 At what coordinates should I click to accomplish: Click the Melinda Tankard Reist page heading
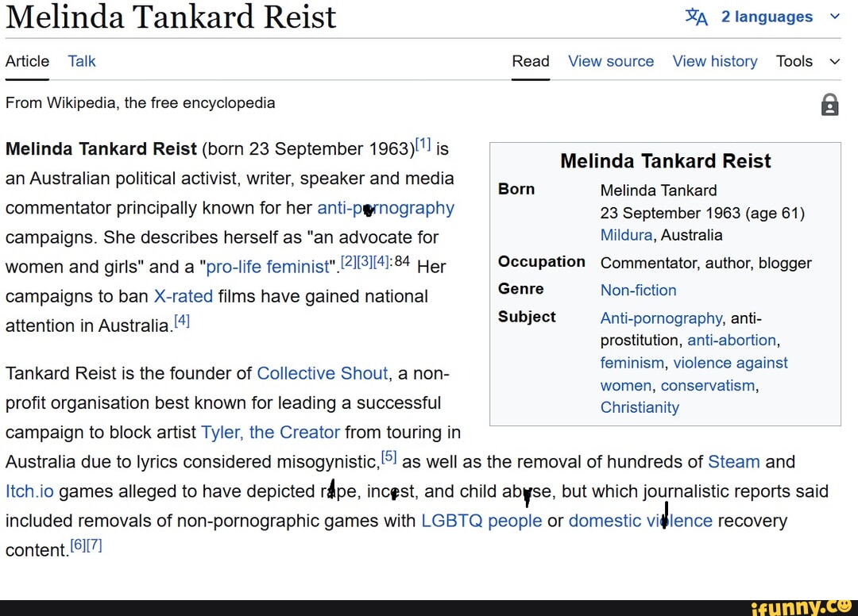point(171,17)
